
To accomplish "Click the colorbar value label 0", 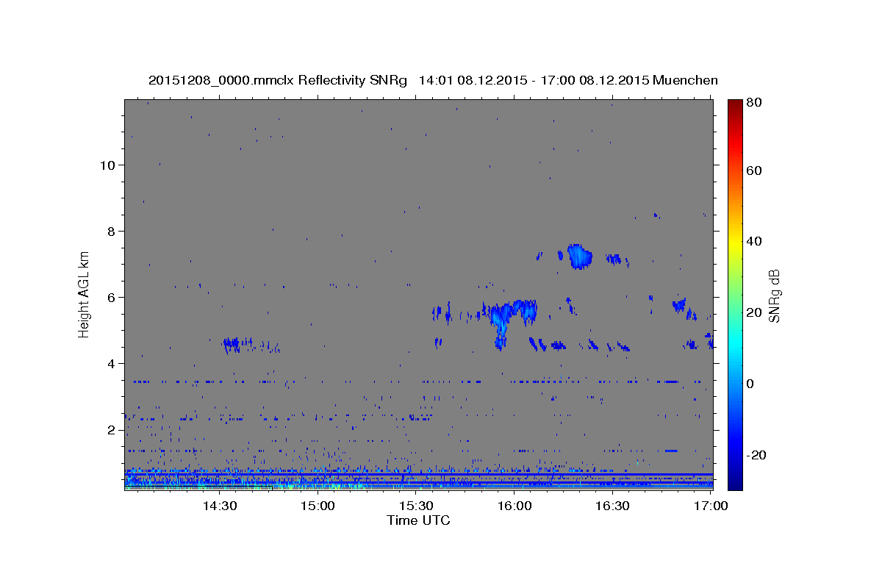I will [750, 384].
